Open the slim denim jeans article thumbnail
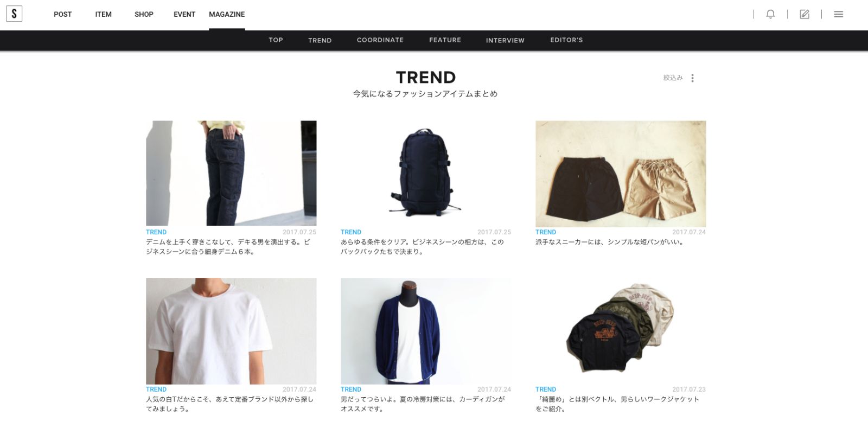Viewport: 868px width, 421px height. point(231,173)
